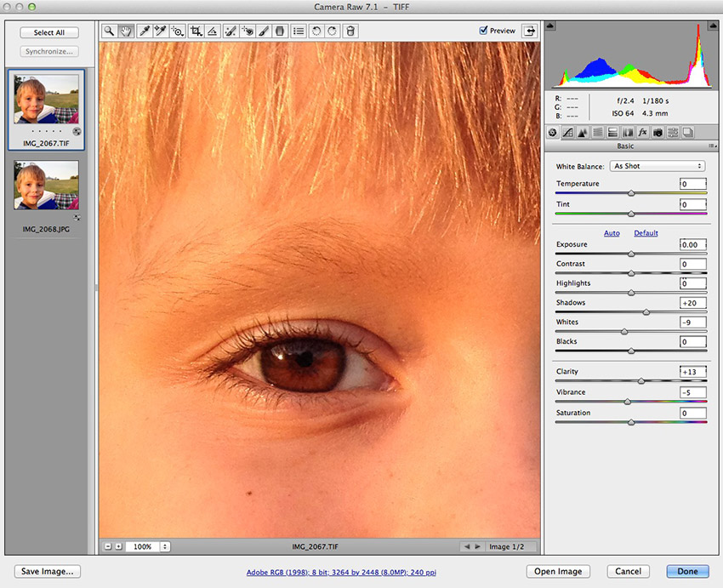723x588 pixels.
Task: Switch to the Snapshots panel tab
Action: [x=688, y=133]
